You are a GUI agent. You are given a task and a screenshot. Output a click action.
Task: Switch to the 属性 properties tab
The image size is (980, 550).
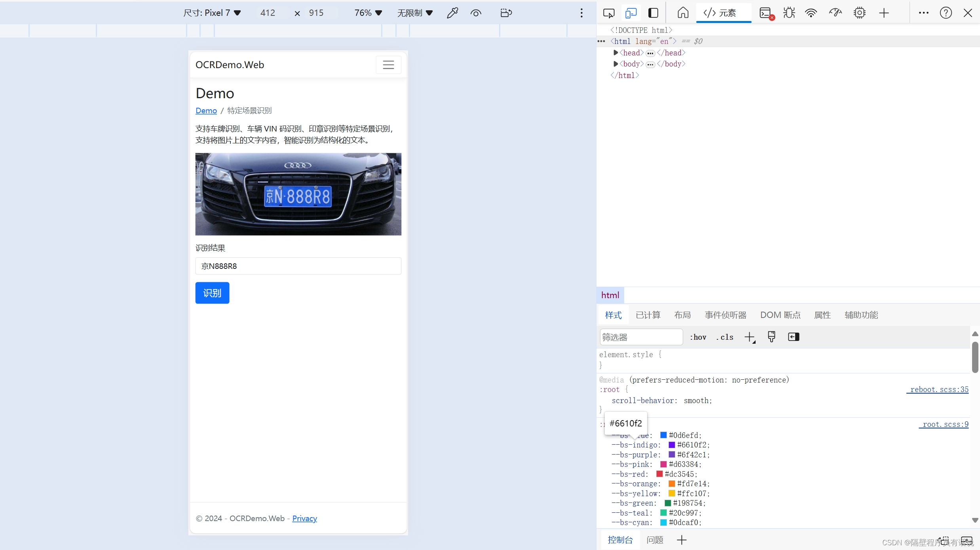tap(822, 315)
